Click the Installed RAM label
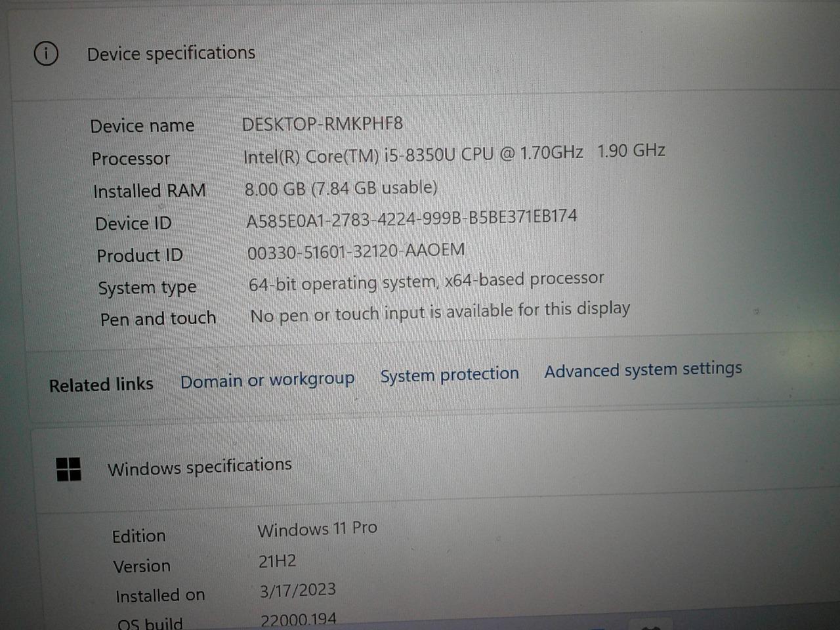This screenshot has height=630, width=840. 150,191
